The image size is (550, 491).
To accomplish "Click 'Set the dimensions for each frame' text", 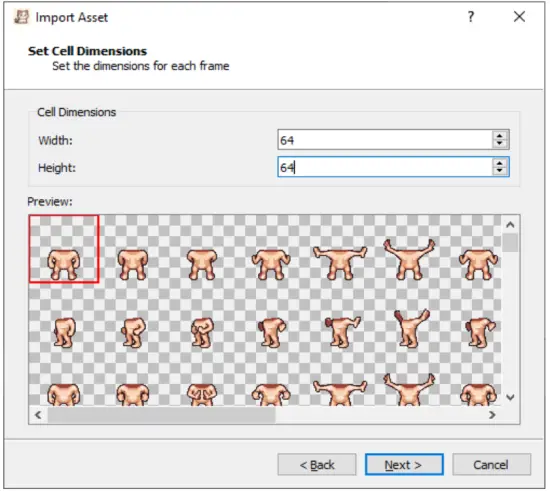I will point(141,66).
